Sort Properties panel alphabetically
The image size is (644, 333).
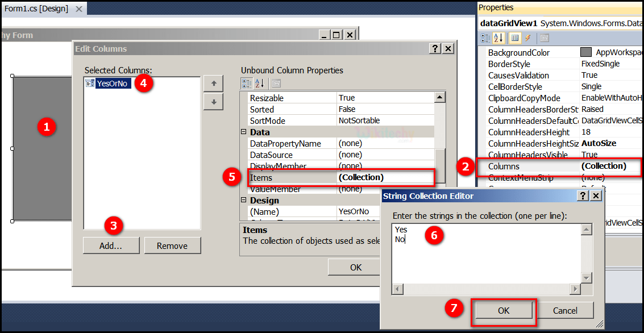[497, 38]
